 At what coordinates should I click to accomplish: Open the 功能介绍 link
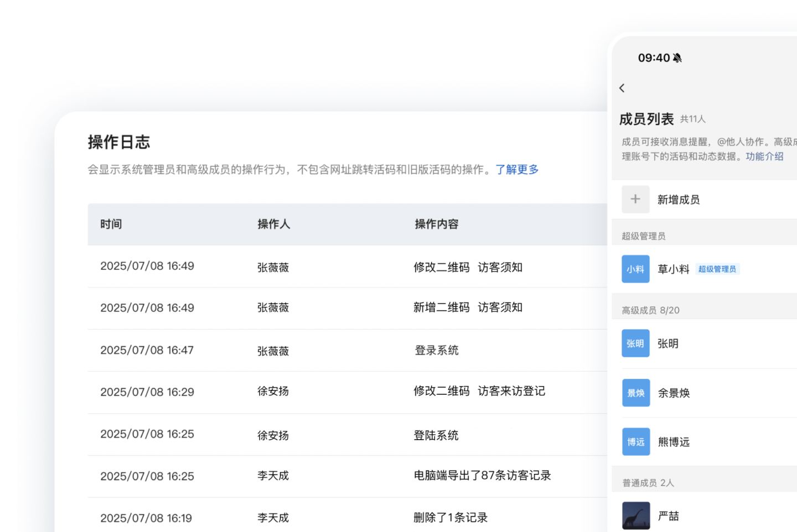click(x=764, y=157)
